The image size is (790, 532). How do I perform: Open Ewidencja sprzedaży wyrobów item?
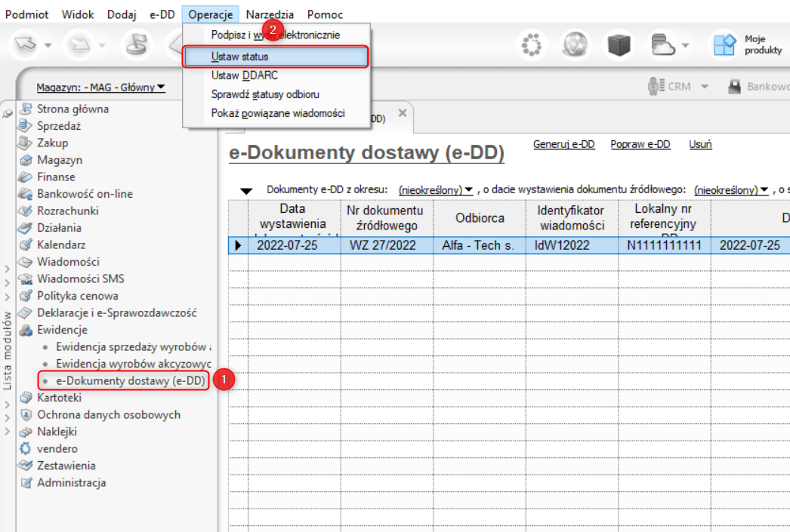(133, 347)
